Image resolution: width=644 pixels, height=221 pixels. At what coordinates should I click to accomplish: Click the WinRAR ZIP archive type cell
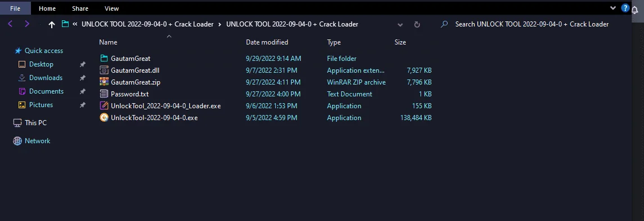[x=356, y=82]
